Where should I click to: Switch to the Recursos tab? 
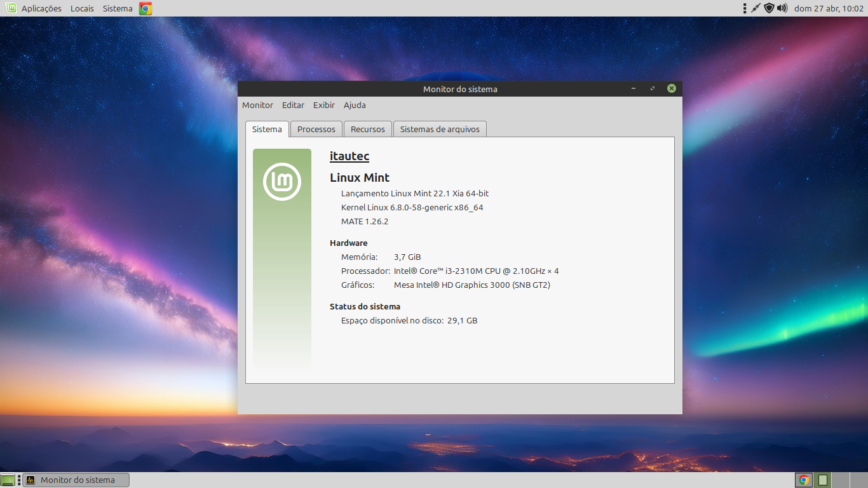pos(368,129)
